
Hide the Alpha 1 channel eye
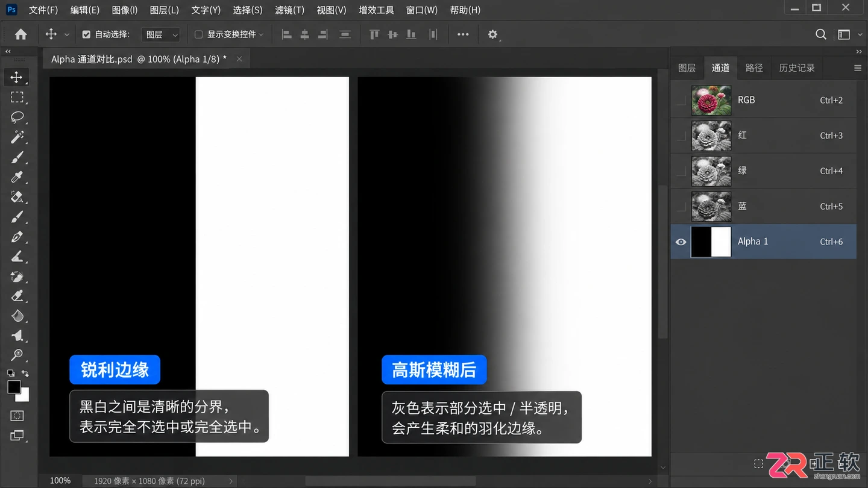681,242
